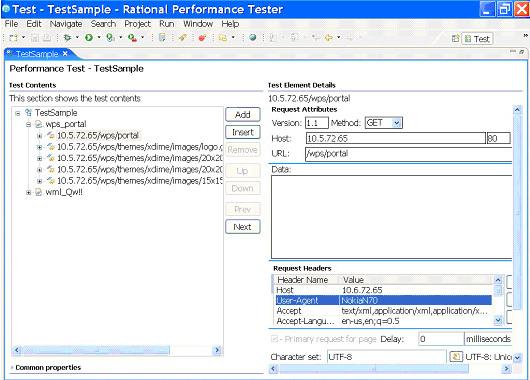The width and height of the screenshot is (530, 380).
Task: Click the Delay value field
Action: (441, 339)
